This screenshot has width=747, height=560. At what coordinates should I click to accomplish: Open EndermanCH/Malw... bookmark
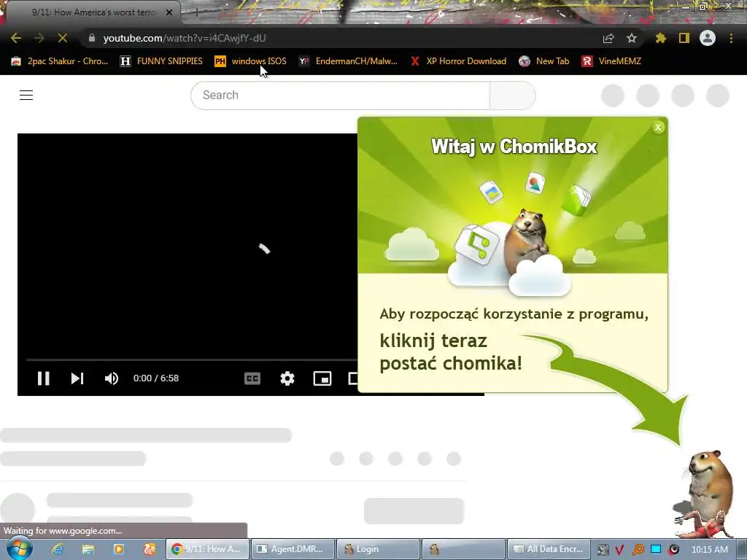[x=348, y=61]
